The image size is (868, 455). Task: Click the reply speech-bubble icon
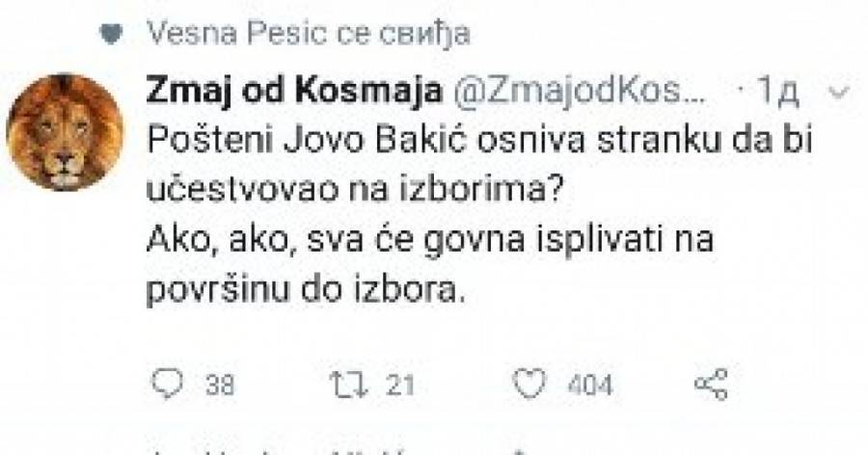(x=168, y=385)
